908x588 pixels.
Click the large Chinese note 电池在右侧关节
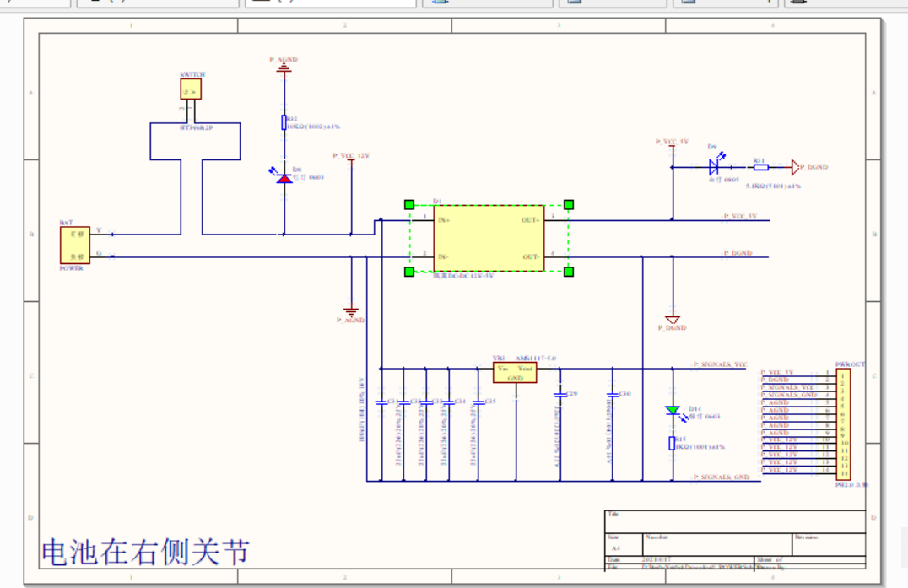[145, 552]
